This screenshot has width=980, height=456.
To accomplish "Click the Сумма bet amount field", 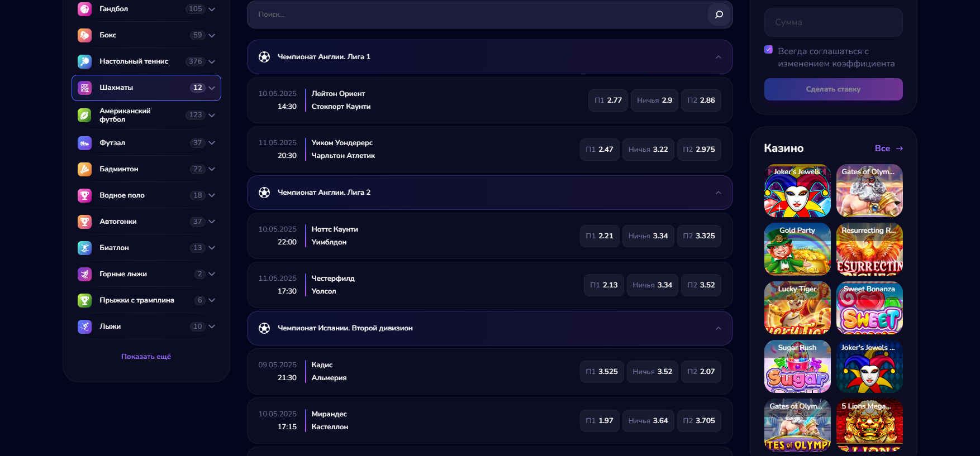I will click(x=833, y=22).
